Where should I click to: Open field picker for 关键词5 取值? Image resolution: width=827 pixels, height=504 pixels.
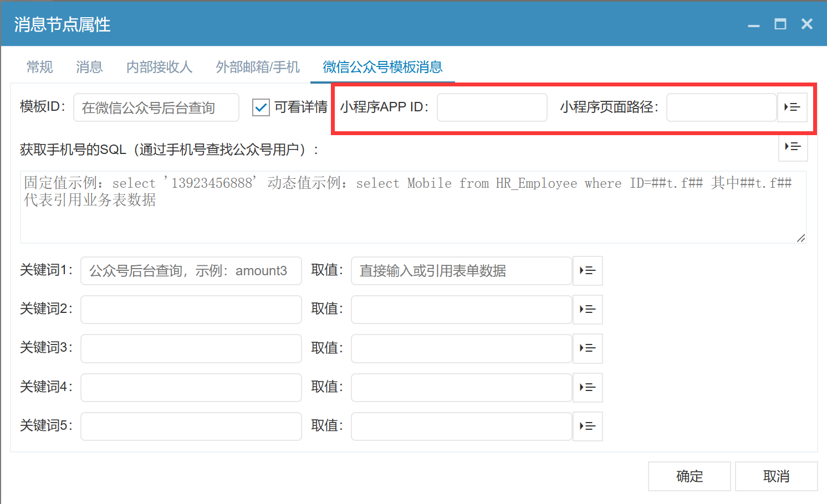click(587, 426)
